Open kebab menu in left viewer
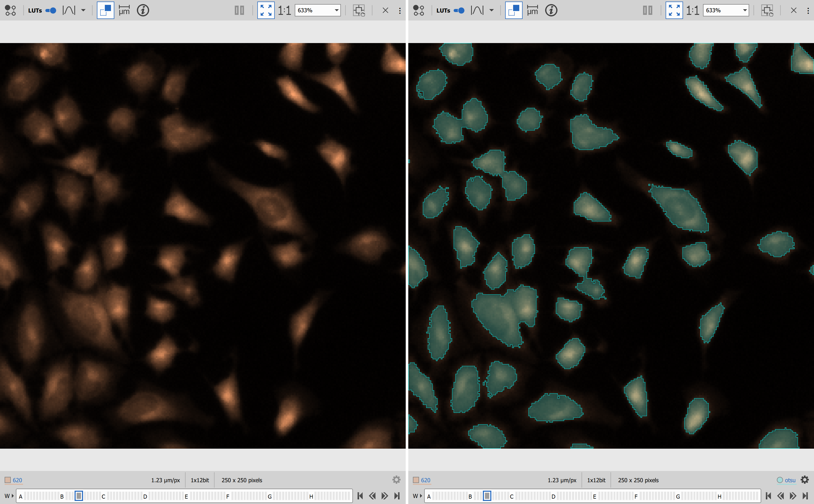Viewport: 814px width, 504px height. 400,10
